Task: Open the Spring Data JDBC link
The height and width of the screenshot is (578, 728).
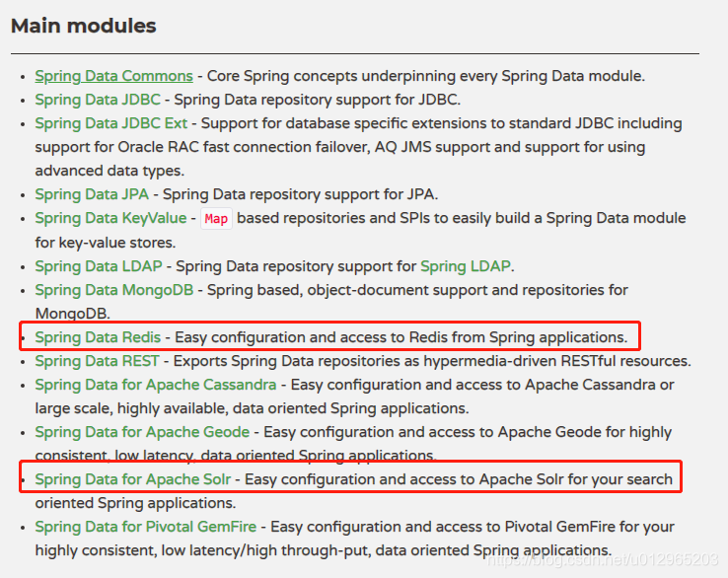Action: [98, 100]
